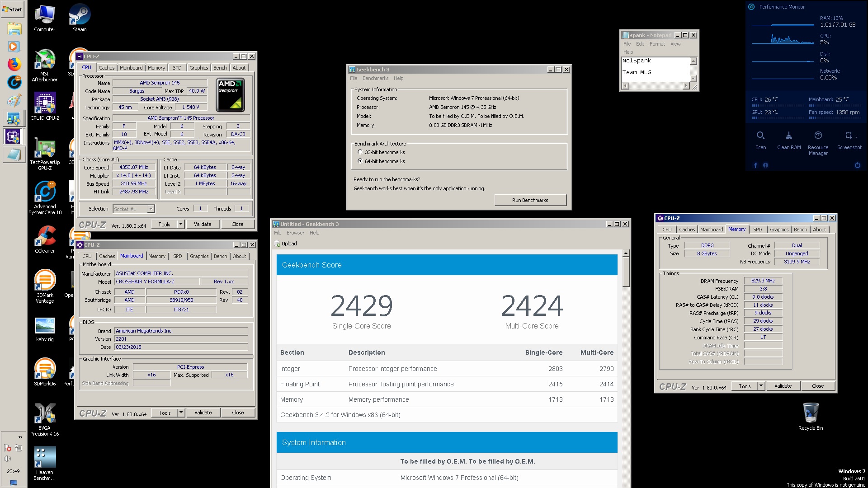Click Validate in CPU-Z Memory window

click(x=783, y=386)
